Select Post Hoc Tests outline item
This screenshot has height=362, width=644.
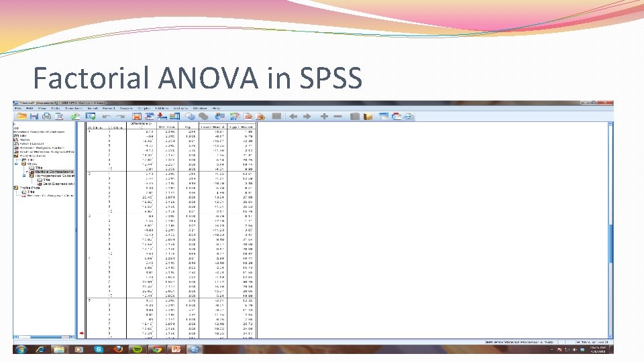coord(32,156)
